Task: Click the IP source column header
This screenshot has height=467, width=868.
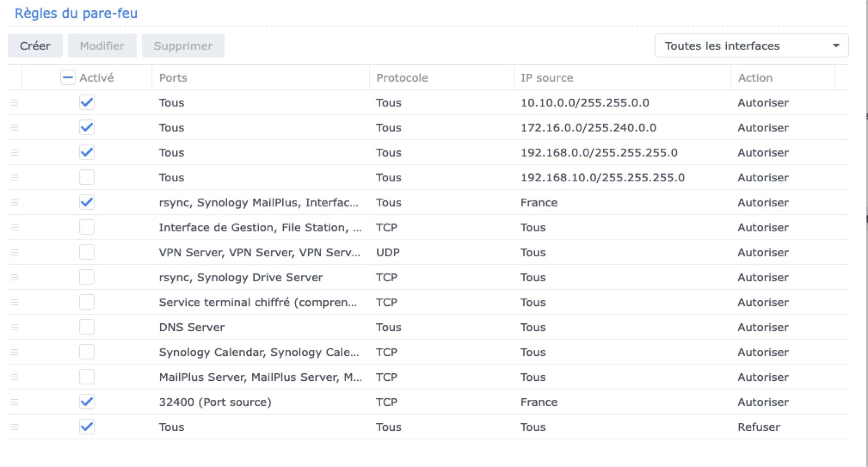Action: click(546, 78)
